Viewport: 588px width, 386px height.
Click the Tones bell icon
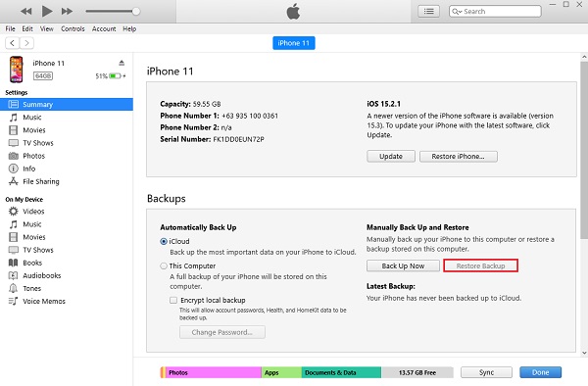13,288
